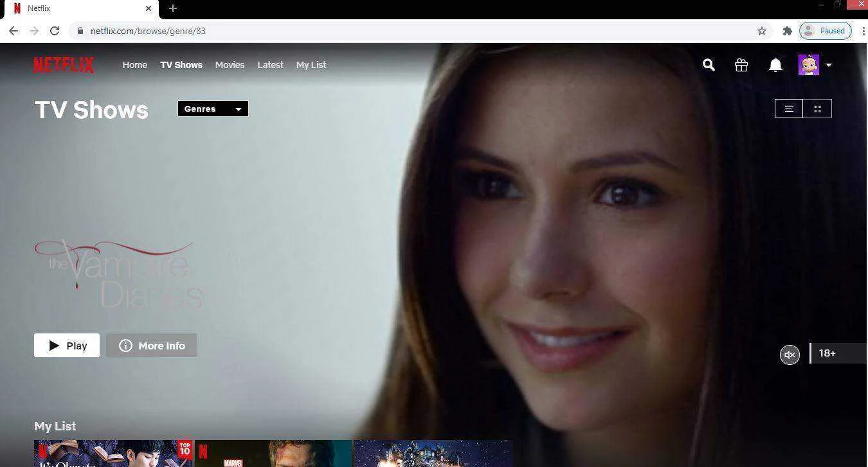Select the Netflix browser tab
This screenshot has width=868, height=467.
click(80, 8)
